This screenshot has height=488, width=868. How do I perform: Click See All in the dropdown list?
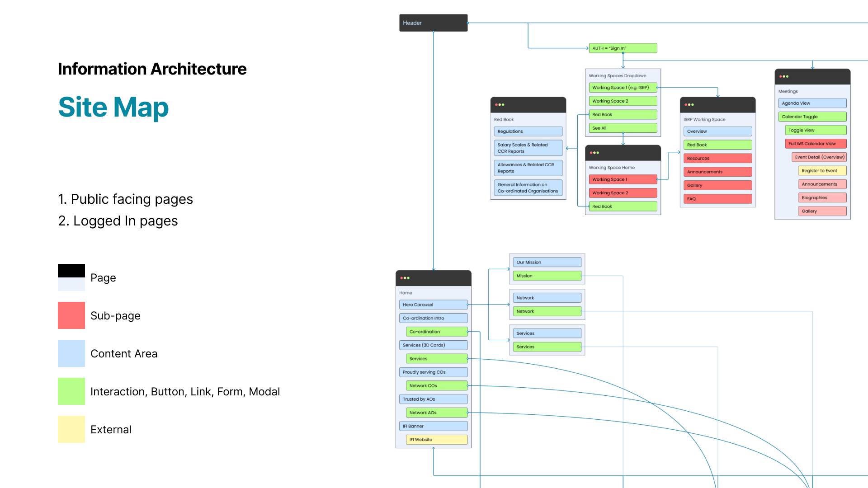[x=622, y=128]
